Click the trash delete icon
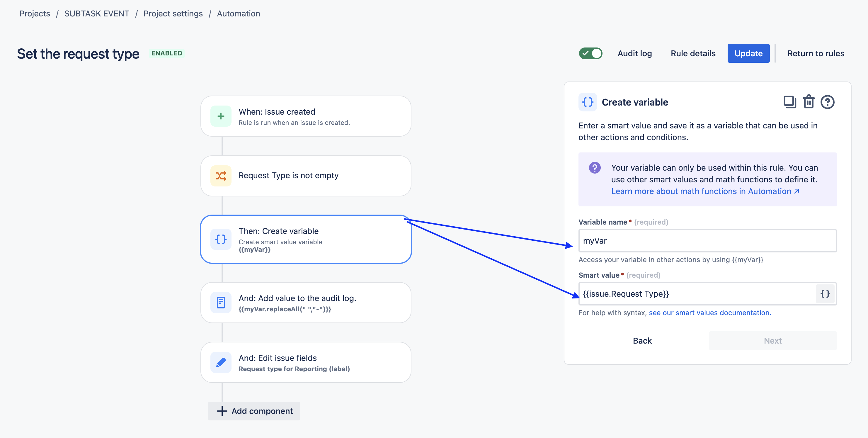The height and width of the screenshot is (438, 868). [808, 102]
